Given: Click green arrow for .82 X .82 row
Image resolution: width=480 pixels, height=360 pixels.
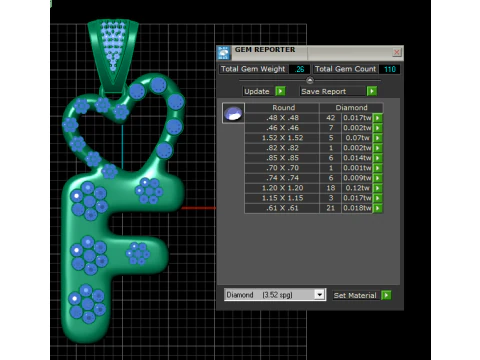Looking at the screenshot, I should [x=377, y=148].
